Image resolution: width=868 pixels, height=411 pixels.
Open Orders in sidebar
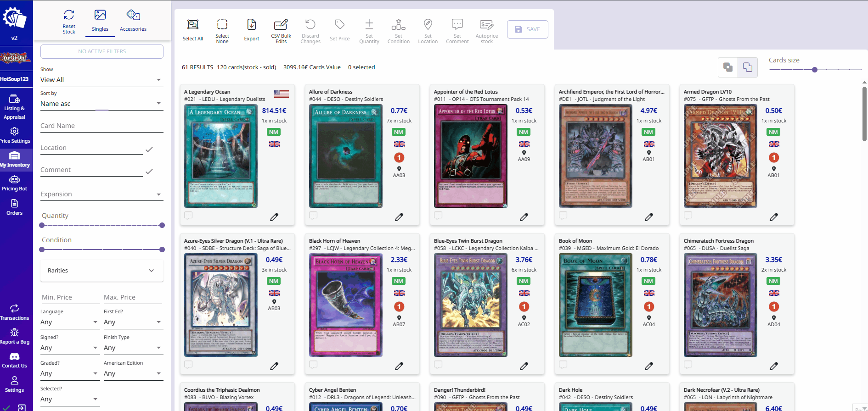15,207
